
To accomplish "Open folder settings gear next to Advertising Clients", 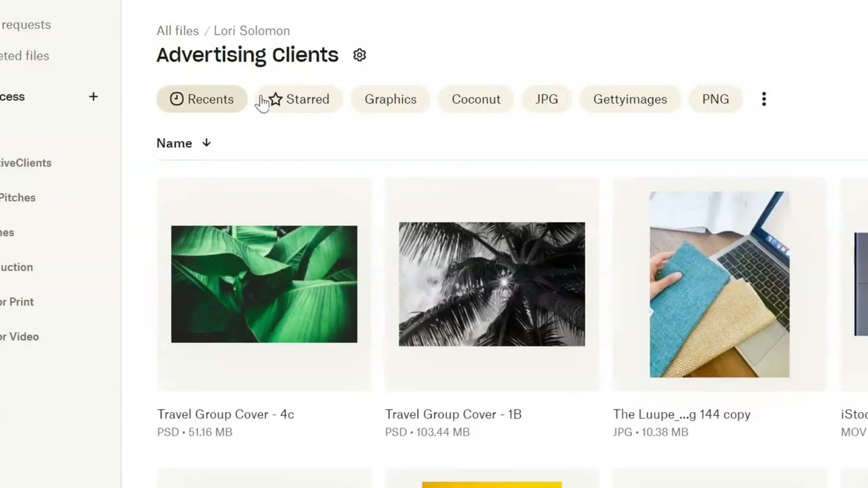I will [359, 55].
